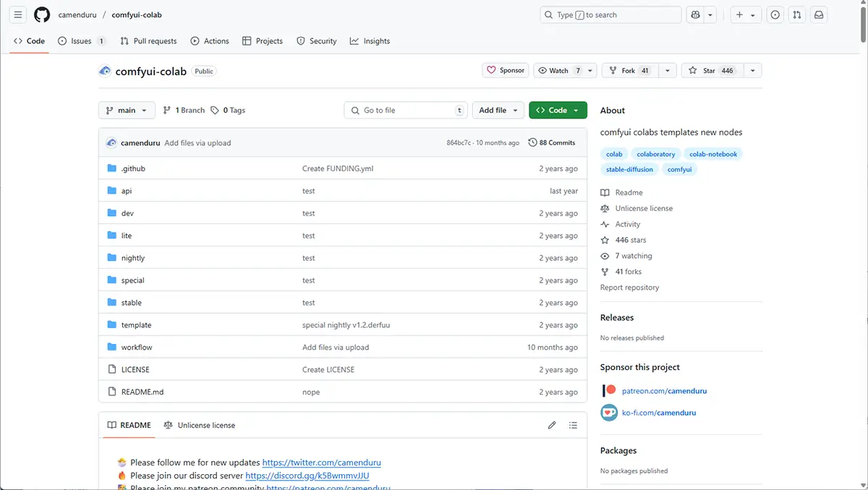The height and width of the screenshot is (490, 868).
Task: Click the stable-diffusion topic tag
Action: (629, 169)
